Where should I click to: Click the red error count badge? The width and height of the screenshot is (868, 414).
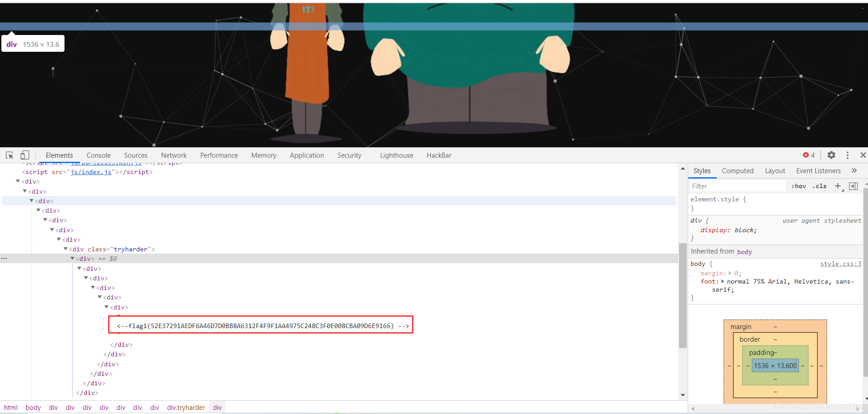(809, 155)
